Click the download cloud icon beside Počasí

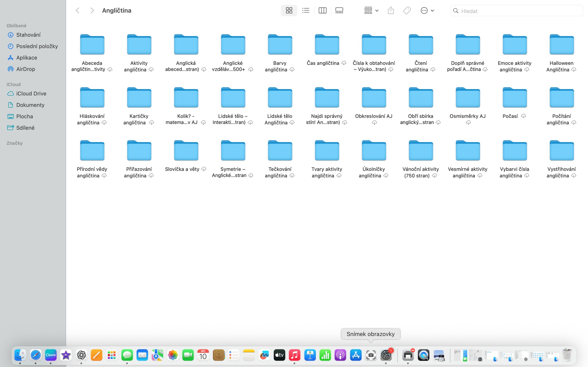(x=523, y=116)
